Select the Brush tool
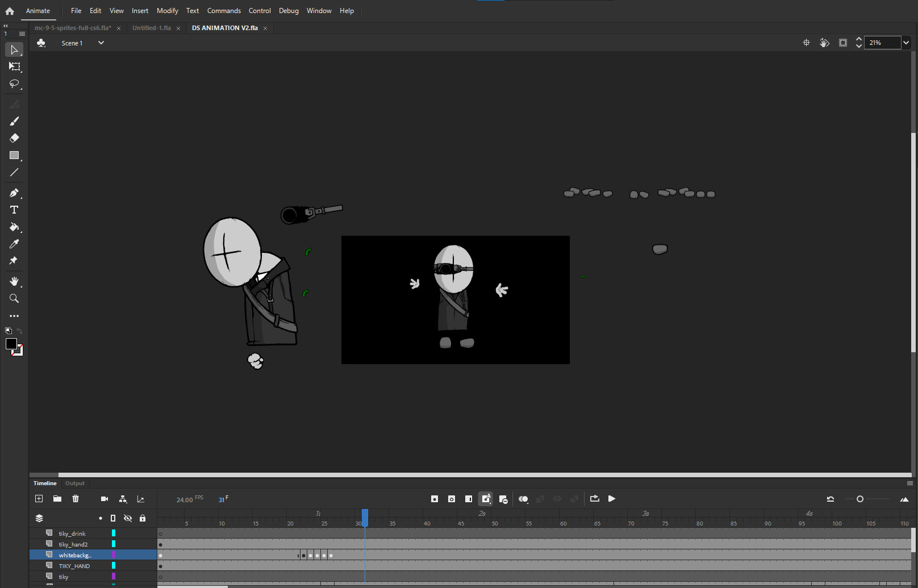The height and width of the screenshot is (588, 918). tap(14, 121)
